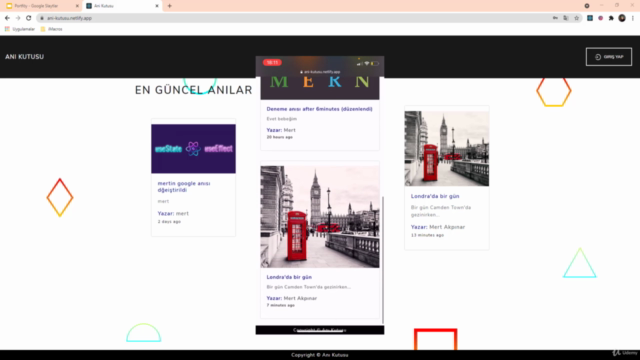
Task: Open the MERN banner image in the phone overlay
Action: 320,87
